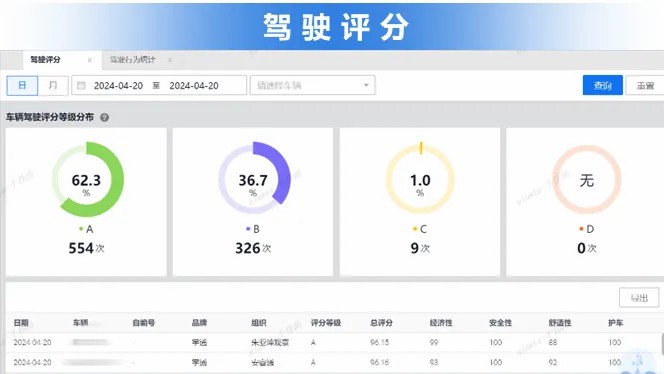Click the 0次 count value

[587, 248]
